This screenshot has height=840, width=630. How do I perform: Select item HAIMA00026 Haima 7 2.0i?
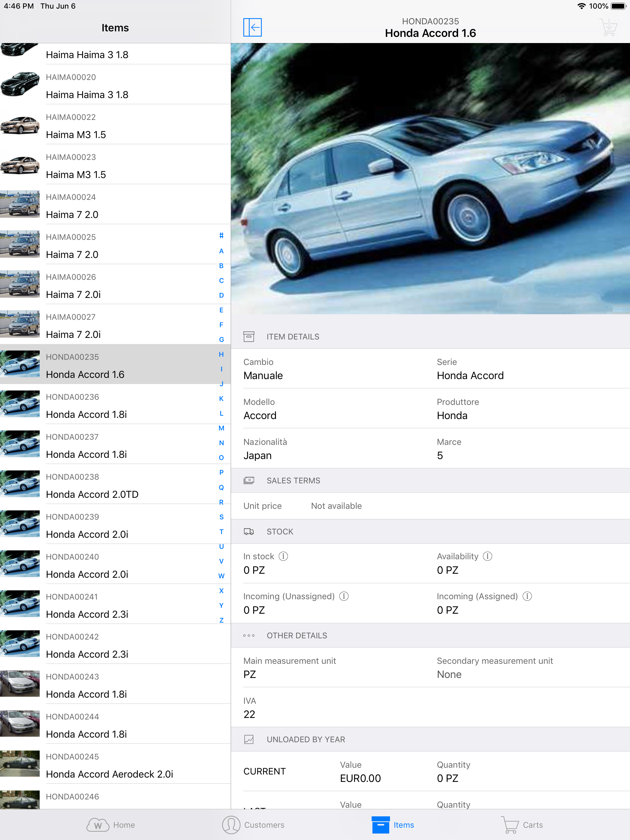pos(115,284)
